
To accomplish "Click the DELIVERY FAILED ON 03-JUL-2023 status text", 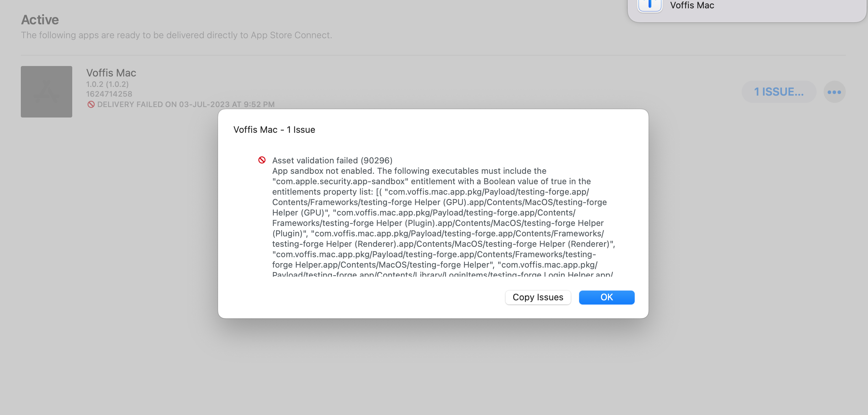I will (186, 104).
